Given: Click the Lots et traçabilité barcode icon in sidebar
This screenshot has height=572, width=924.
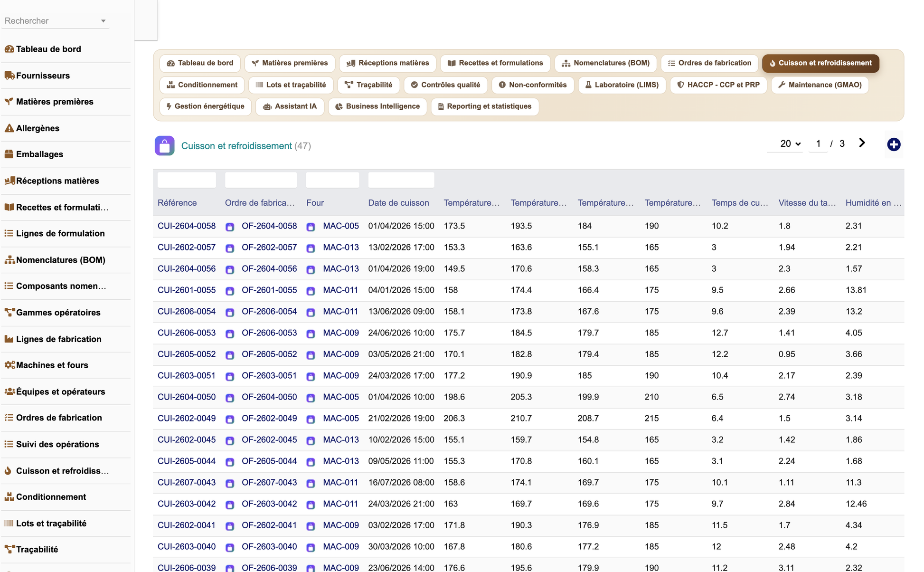Looking at the screenshot, I should point(9,524).
